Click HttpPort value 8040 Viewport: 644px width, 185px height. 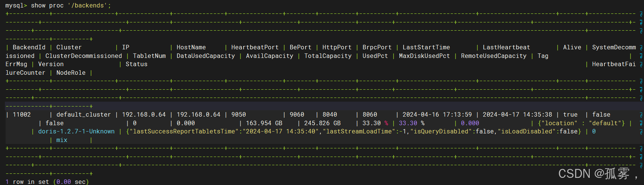[x=330, y=115]
